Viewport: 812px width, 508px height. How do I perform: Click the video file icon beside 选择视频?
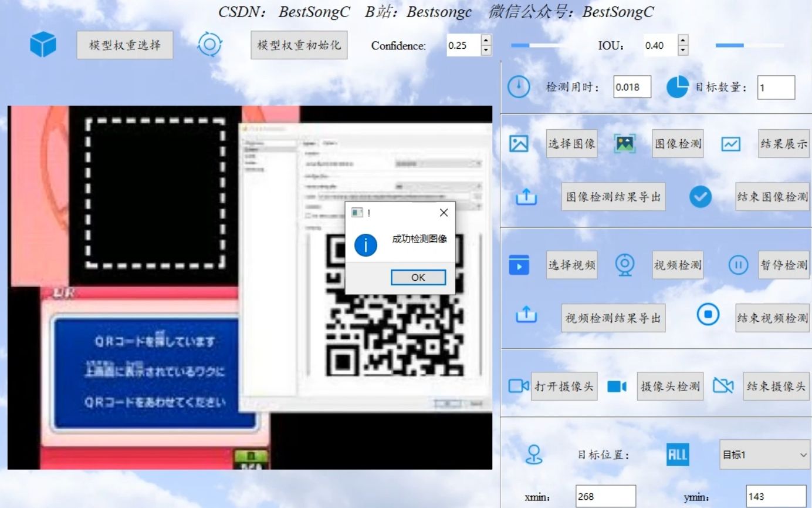[519, 265]
